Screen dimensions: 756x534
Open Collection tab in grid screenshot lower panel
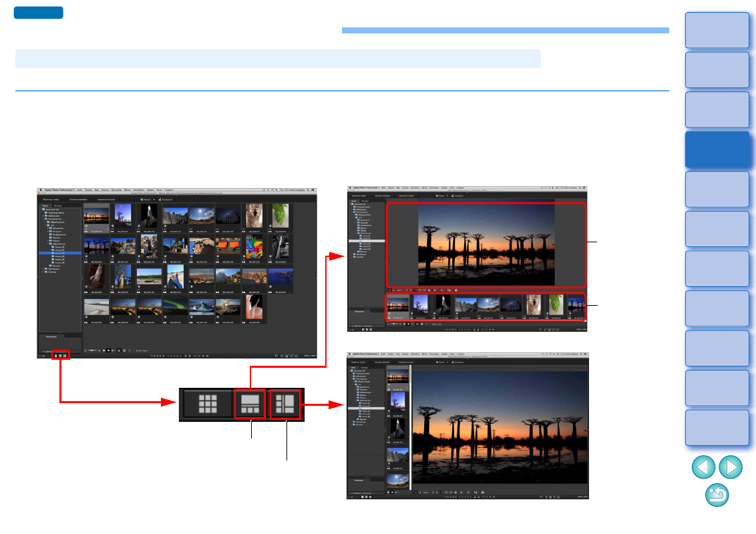tap(51, 336)
